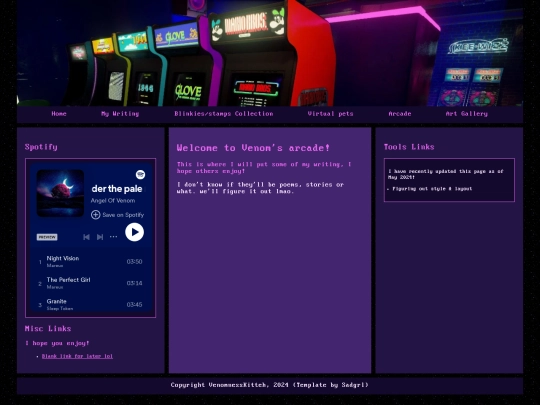This screenshot has width=540, height=405.
Task: Open Spotify more options ellipsis menu
Action: click(113, 237)
